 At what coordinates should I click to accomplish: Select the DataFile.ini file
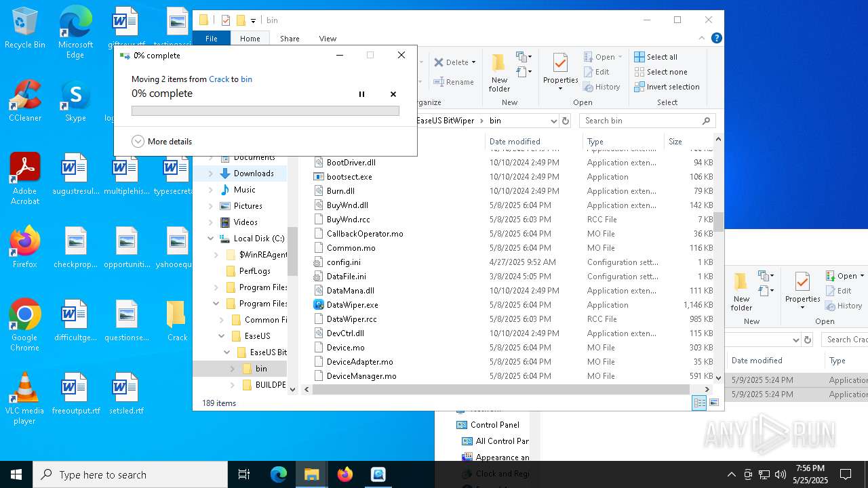[346, 277]
